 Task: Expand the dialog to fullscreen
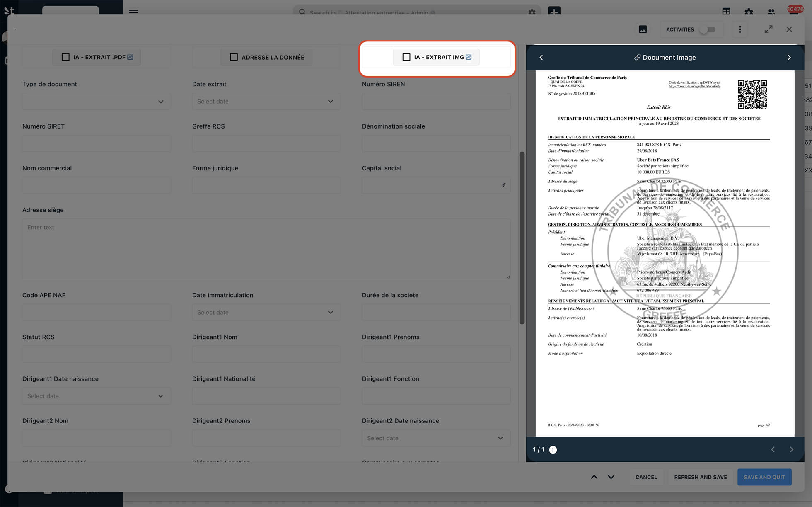pos(768,29)
